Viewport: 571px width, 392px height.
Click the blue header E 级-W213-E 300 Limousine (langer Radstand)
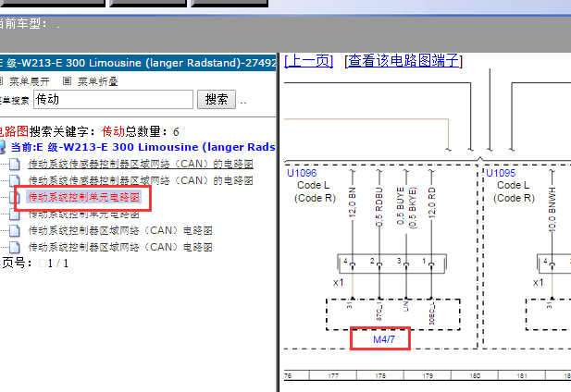click(138, 63)
